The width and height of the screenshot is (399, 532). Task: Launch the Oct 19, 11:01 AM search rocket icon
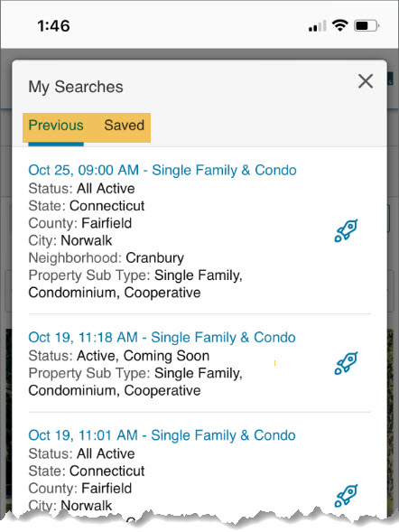pyautogui.click(x=346, y=496)
